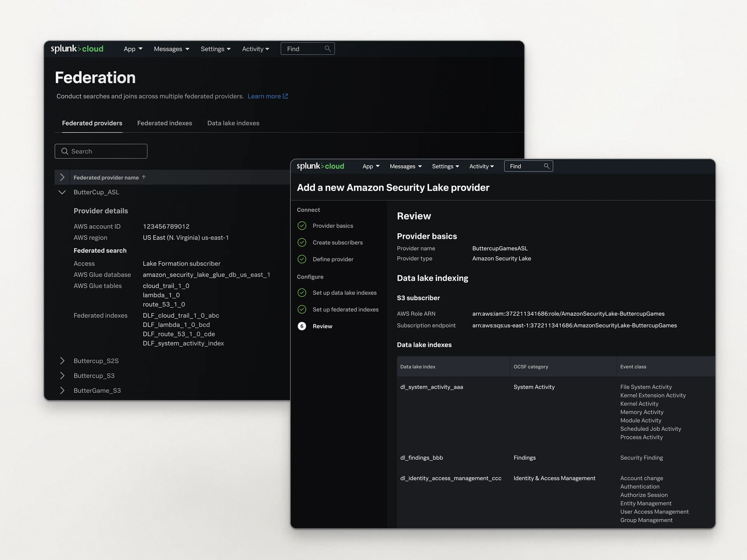Open the Messages menu in Federation window
This screenshot has width=747, height=560.
(x=172, y=49)
